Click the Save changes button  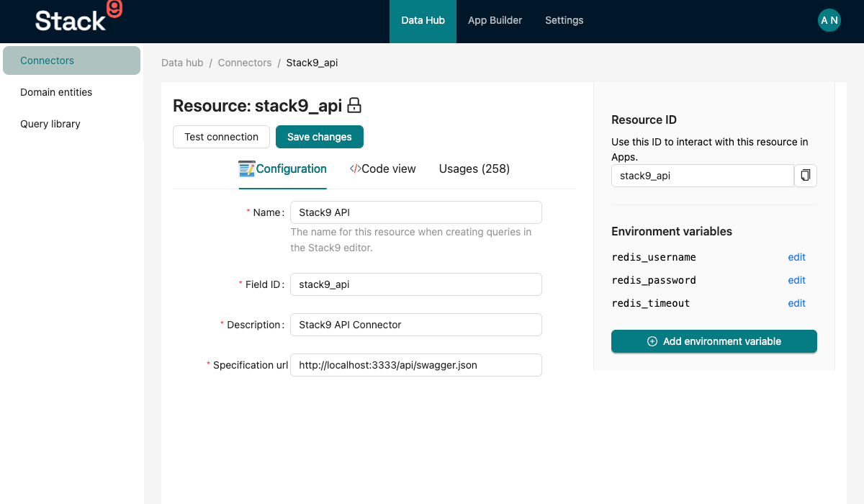(319, 137)
